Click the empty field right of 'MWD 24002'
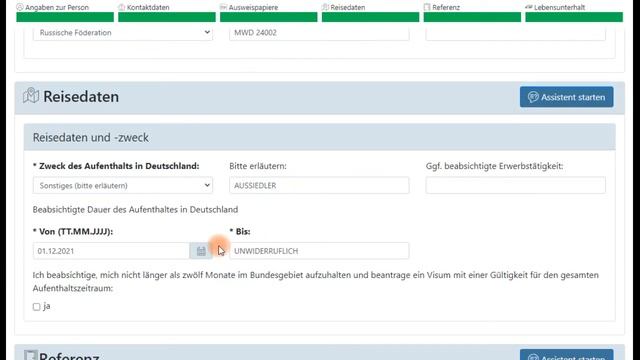 pos(516,33)
